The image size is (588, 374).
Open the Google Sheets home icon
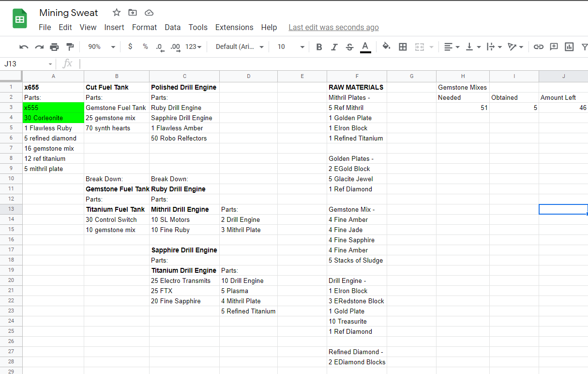[19, 19]
